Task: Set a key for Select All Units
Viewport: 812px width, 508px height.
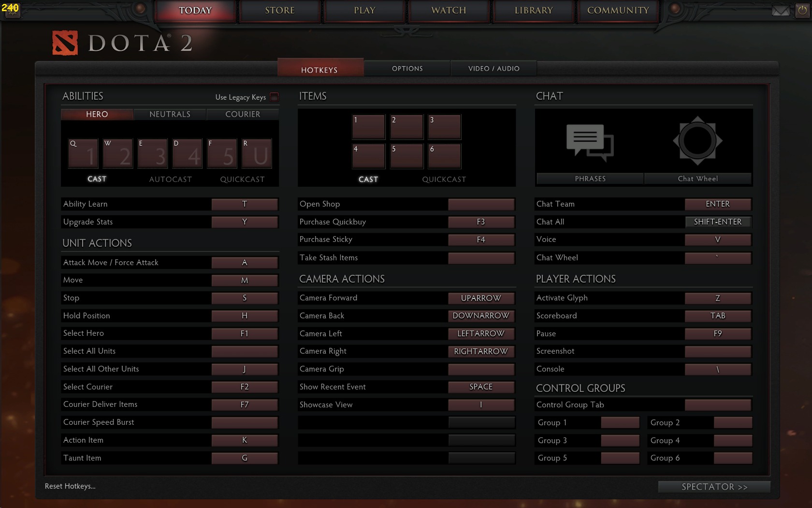Action: [245, 351]
